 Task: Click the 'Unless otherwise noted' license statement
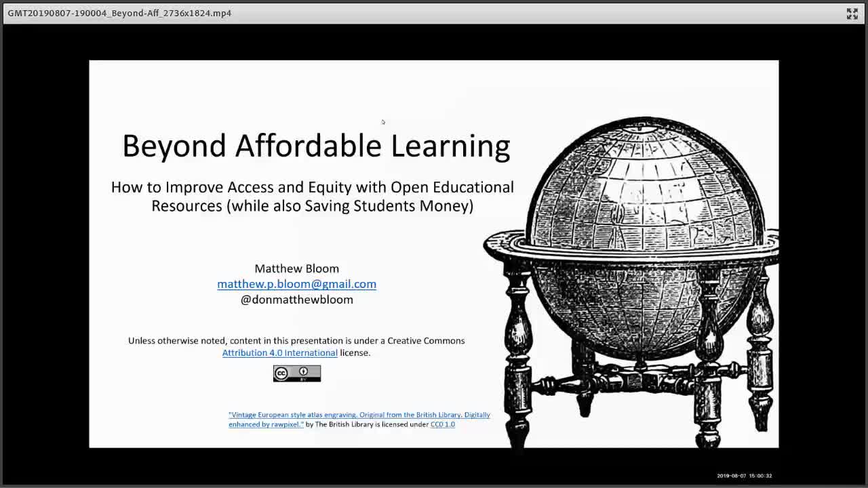pos(296,346)
